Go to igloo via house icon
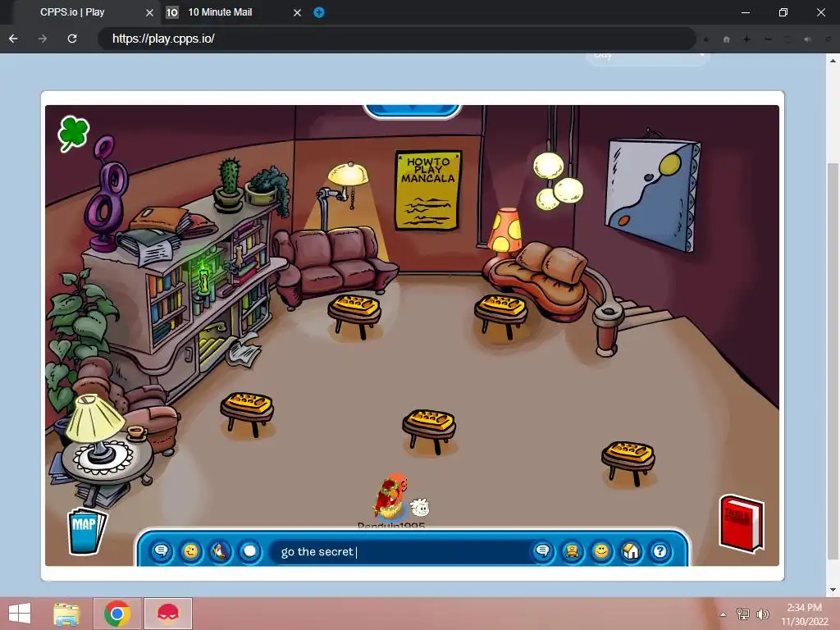The width and height of the screenshot is (840, 630). click(x=631, y=551)
